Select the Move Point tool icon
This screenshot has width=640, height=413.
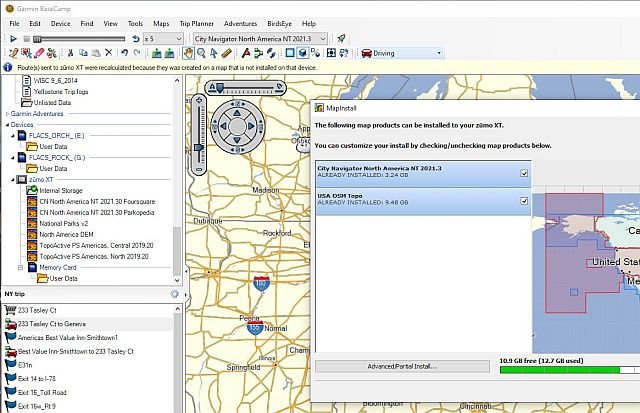27,53
